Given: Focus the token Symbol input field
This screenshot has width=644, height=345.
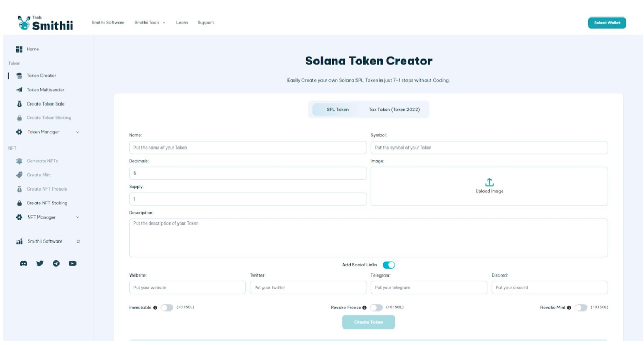Looking at the screenshot, I should coord(489,148).
